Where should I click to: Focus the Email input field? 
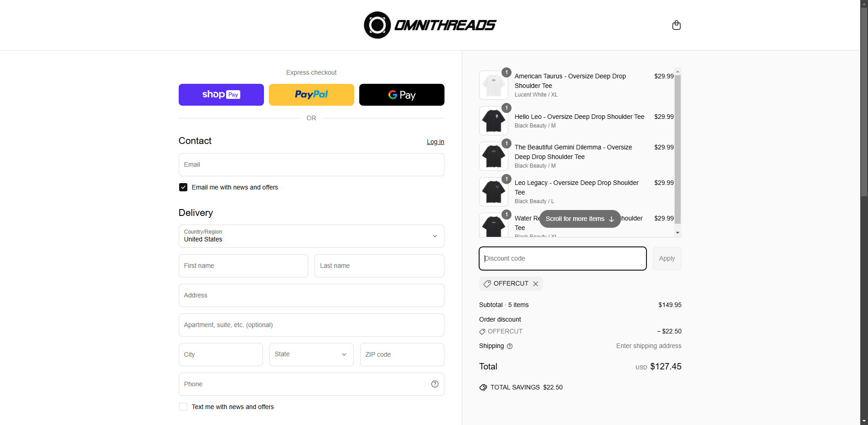(311, 164)
